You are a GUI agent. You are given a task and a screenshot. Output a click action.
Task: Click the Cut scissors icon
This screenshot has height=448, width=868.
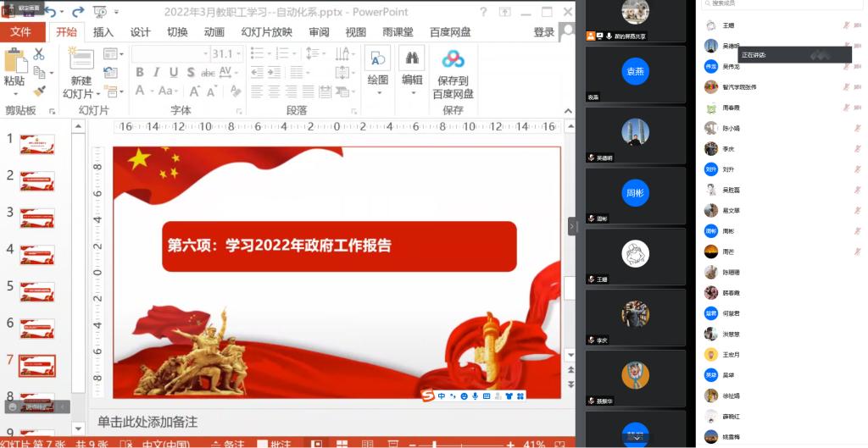coord(39,54)
